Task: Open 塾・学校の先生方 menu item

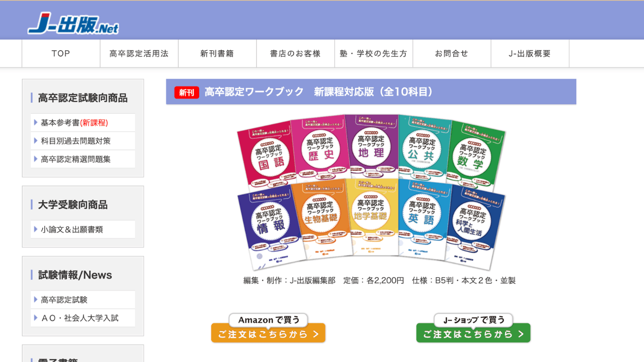Action: (374, 53)
